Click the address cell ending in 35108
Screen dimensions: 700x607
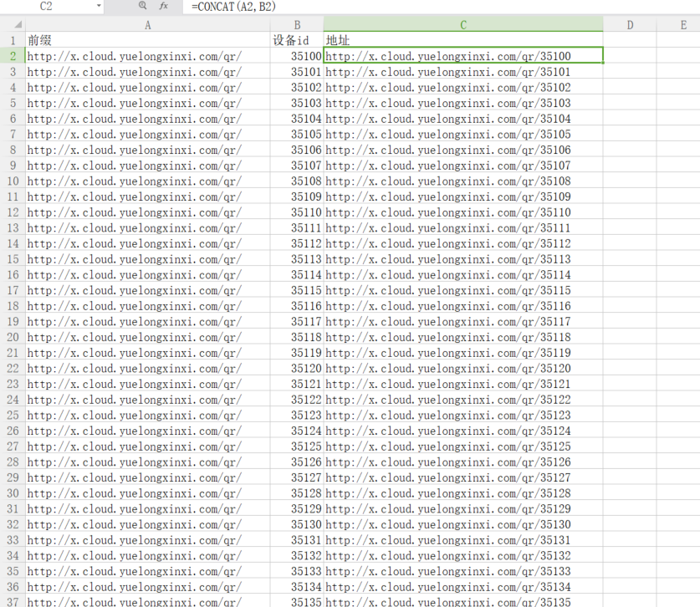pos(463,181)
